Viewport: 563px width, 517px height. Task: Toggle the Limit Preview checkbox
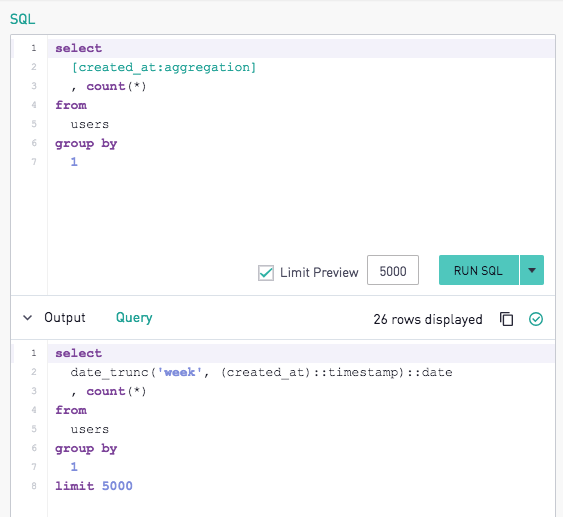266,273
